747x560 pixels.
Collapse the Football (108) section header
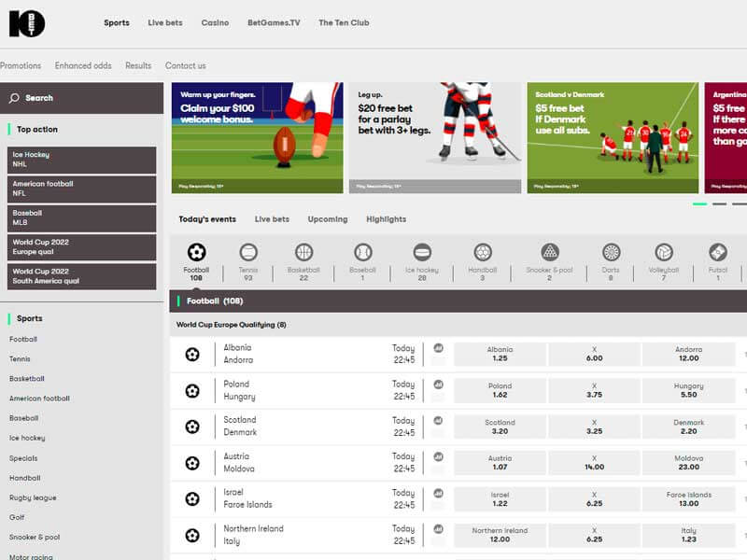click(x=458, y=301)
